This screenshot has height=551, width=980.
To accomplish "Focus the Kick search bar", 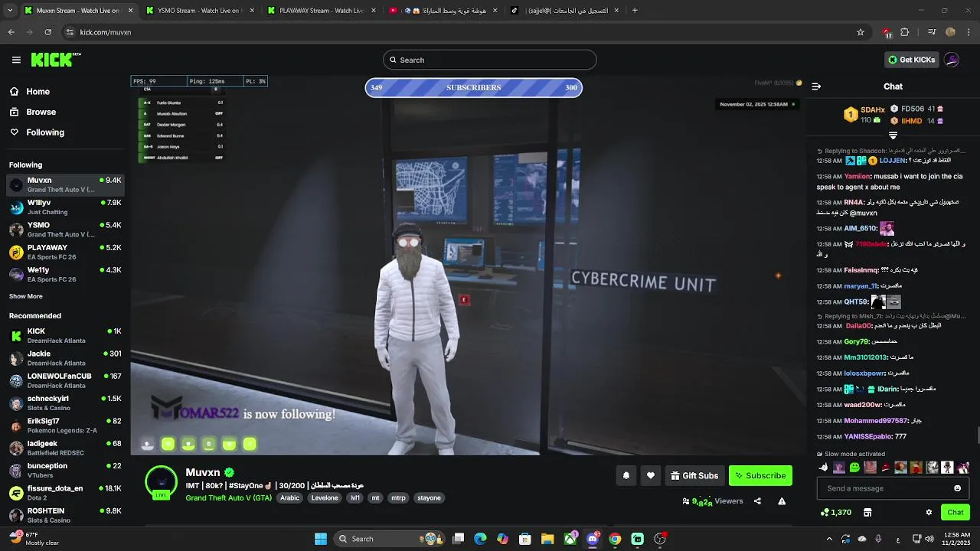I will pos(490,60).
